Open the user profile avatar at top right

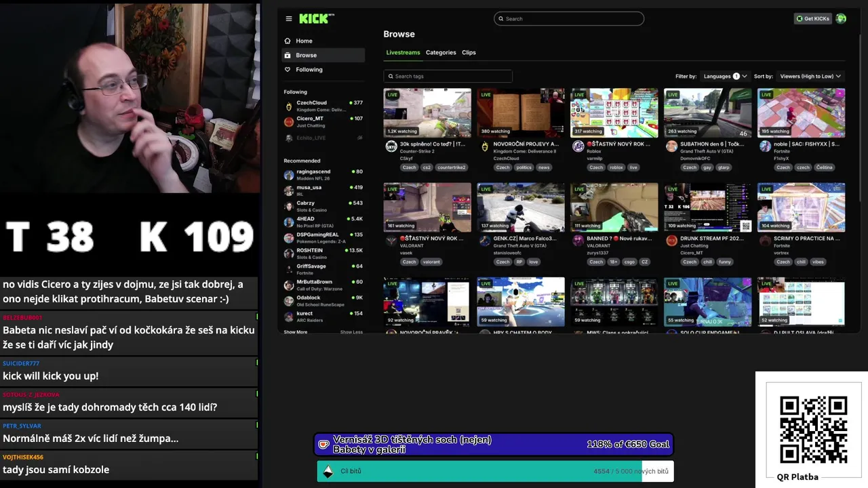841,19
